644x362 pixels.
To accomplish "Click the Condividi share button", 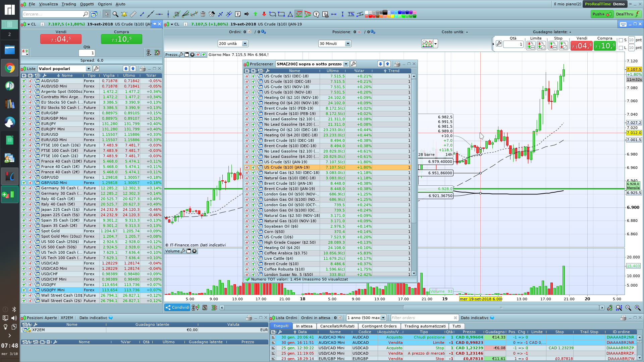I will click(x=177, y=307).
